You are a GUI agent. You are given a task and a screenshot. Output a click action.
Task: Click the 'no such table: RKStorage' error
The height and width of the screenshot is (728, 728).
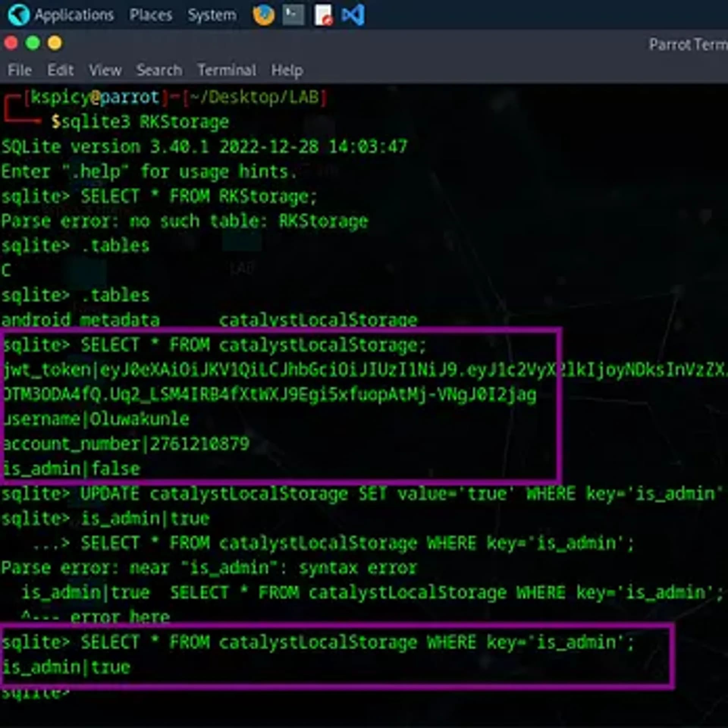248,221
